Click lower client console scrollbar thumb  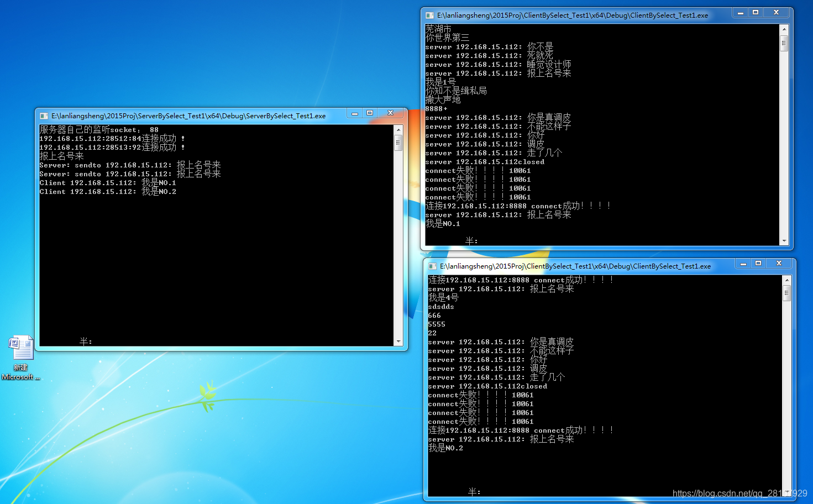pyautogui.click(x=787, y=293)
